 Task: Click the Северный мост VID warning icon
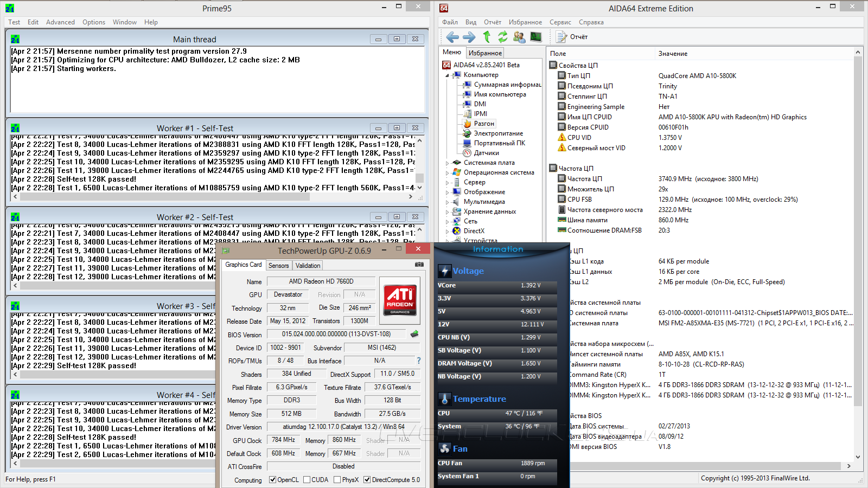point(562,148)
